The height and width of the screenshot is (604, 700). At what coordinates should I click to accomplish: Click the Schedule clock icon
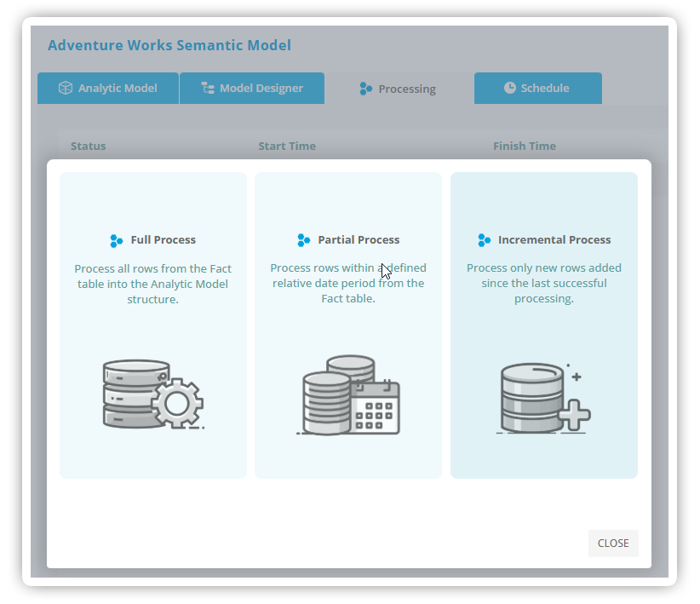[510, 88]
